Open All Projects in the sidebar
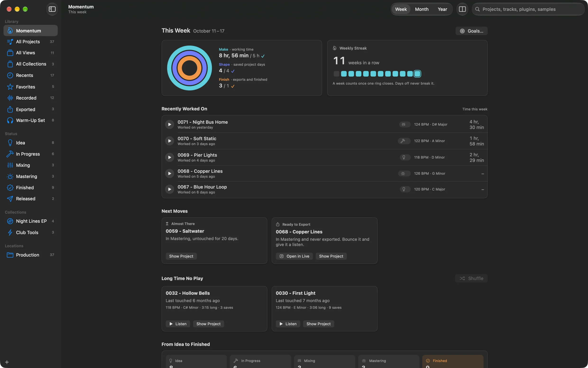The image size is (588, 368). (x=31, y=42)
